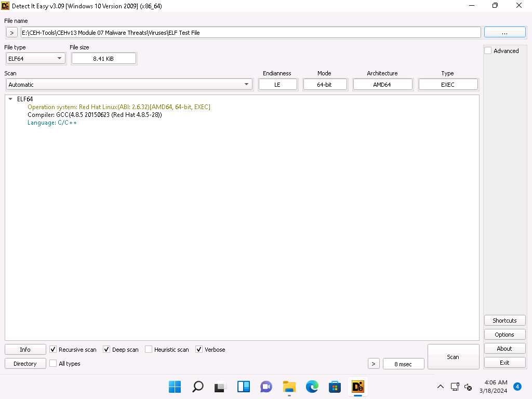
Task: Click the Detect It Easy taskbar icon
Action: click(358, 387)
